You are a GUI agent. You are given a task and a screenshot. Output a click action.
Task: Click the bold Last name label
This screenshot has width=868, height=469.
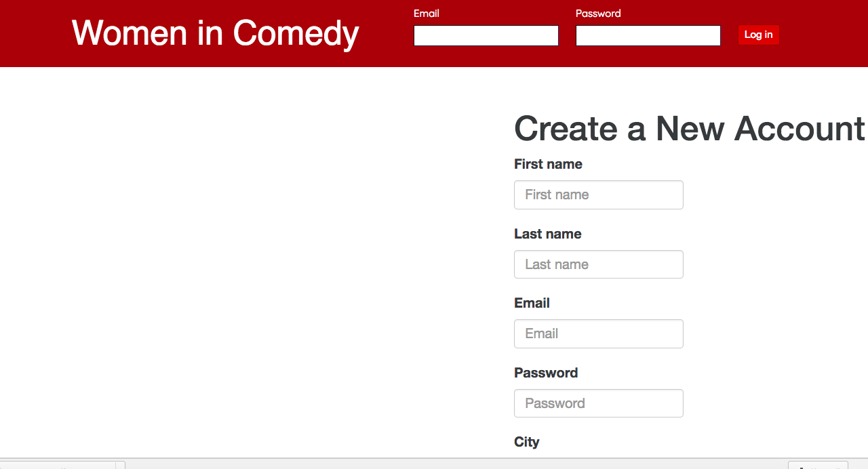547,234
